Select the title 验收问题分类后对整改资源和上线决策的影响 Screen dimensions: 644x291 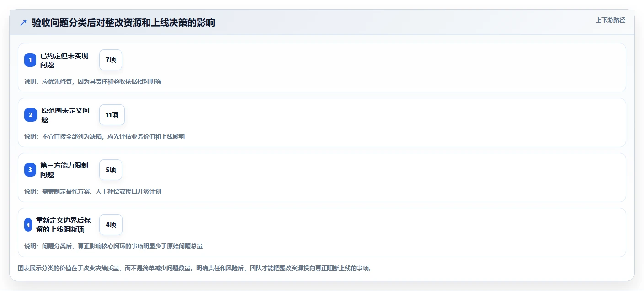tap(123, 22)
